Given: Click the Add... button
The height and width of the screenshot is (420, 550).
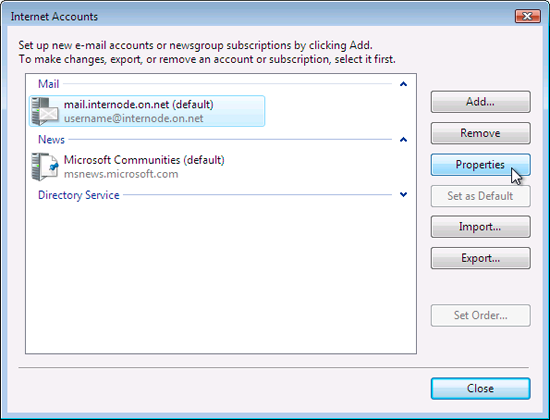Looking at the screenshot, I should coord(481,102).
